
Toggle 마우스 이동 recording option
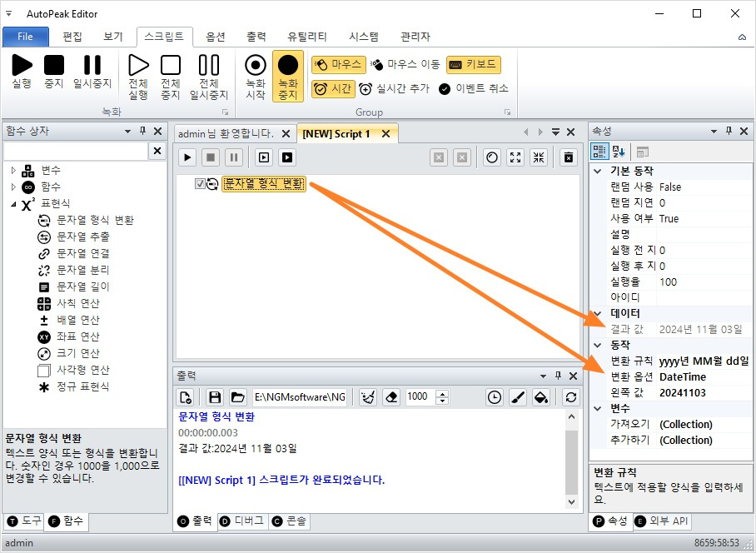[x=405, y=65]
